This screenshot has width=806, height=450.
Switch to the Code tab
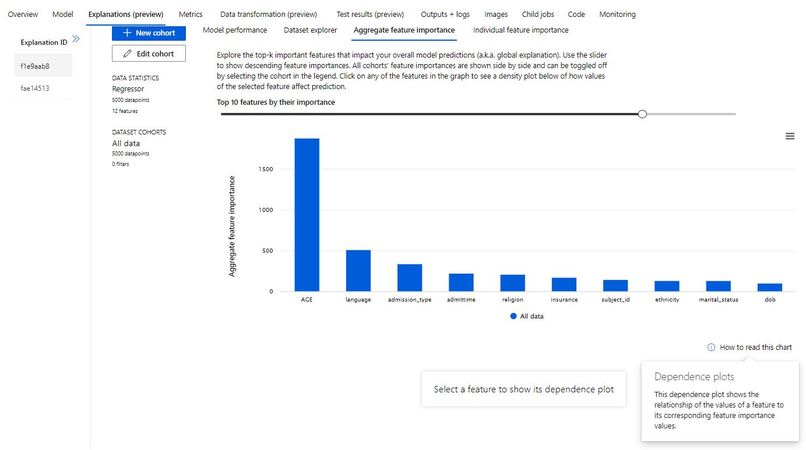(576, 14)
